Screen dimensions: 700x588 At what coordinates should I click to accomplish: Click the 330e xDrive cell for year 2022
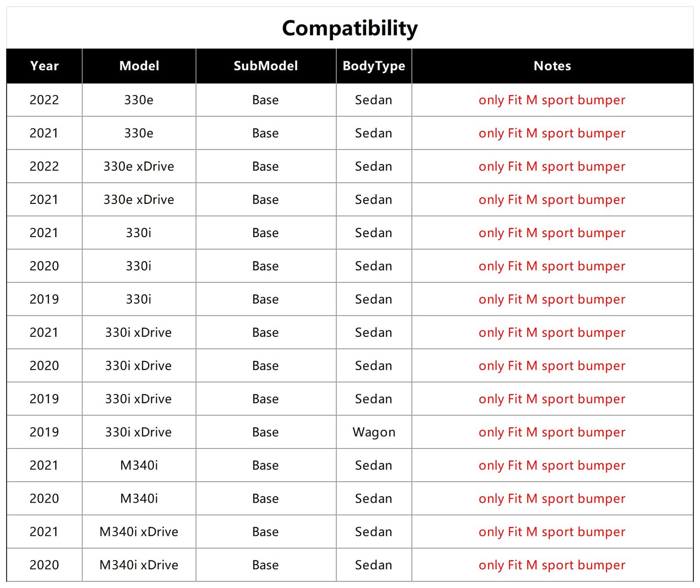139,167
